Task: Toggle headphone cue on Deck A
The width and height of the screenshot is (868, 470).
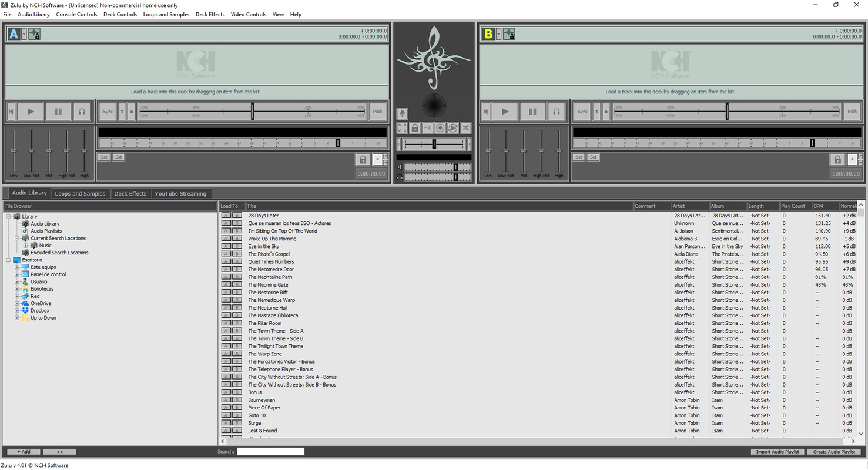Action: 82,111
